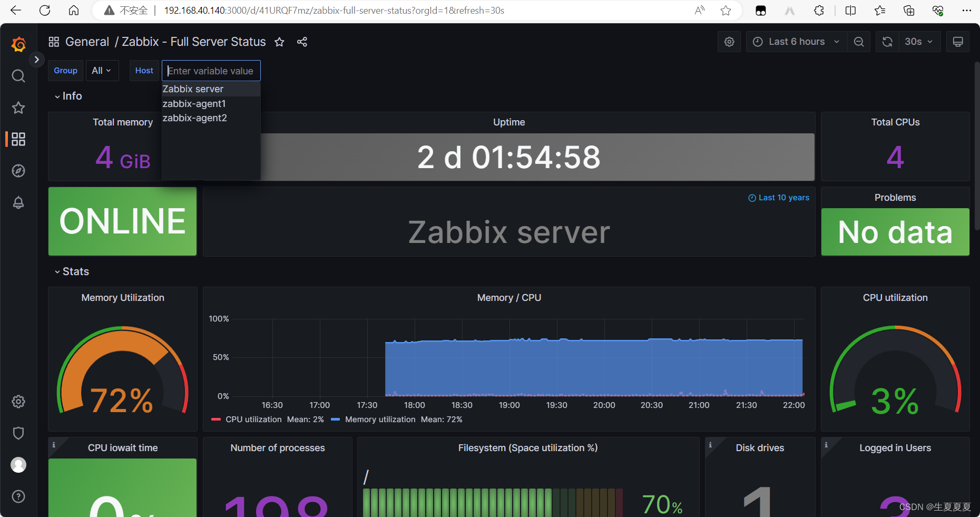Open the Server Admin shield icon
980x517 pixels.
point(18,433)
